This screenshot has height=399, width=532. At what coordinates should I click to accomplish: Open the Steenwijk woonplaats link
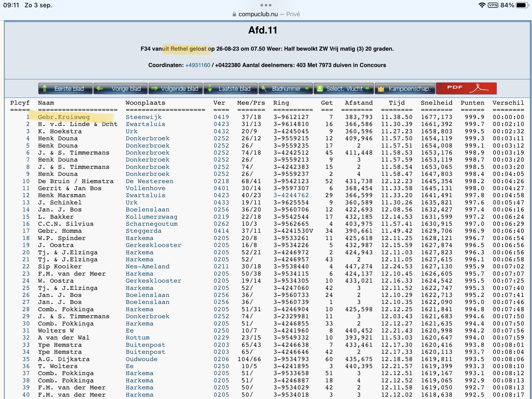click(144, 117)
